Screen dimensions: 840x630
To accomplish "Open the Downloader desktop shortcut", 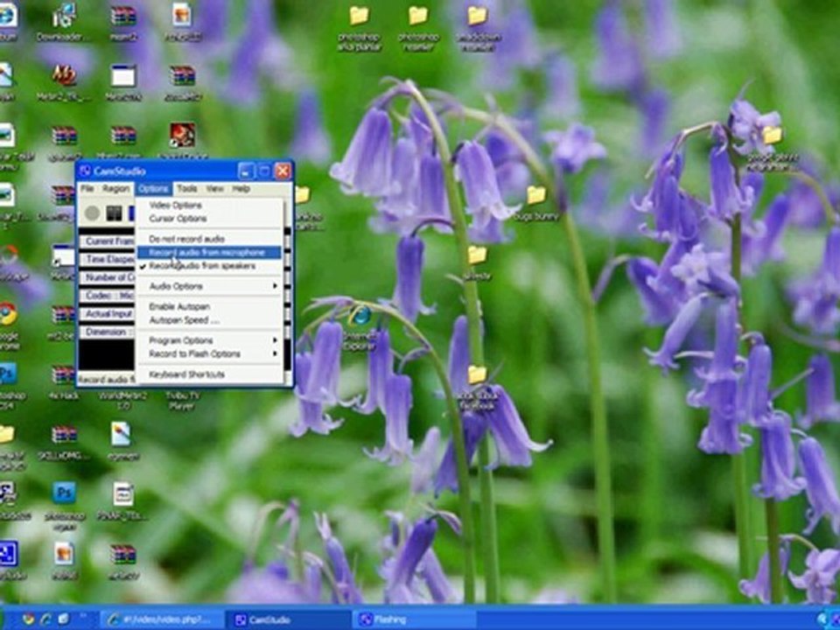I will coord(64,17).
